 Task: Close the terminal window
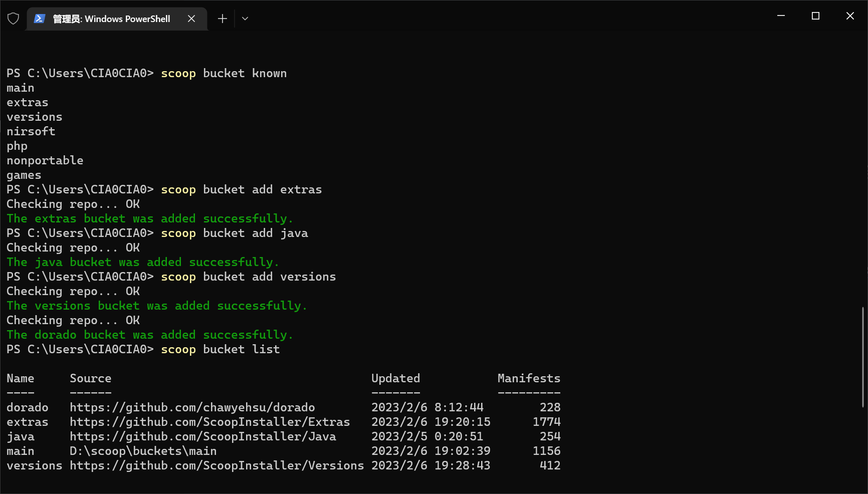(x=850, y=16)
